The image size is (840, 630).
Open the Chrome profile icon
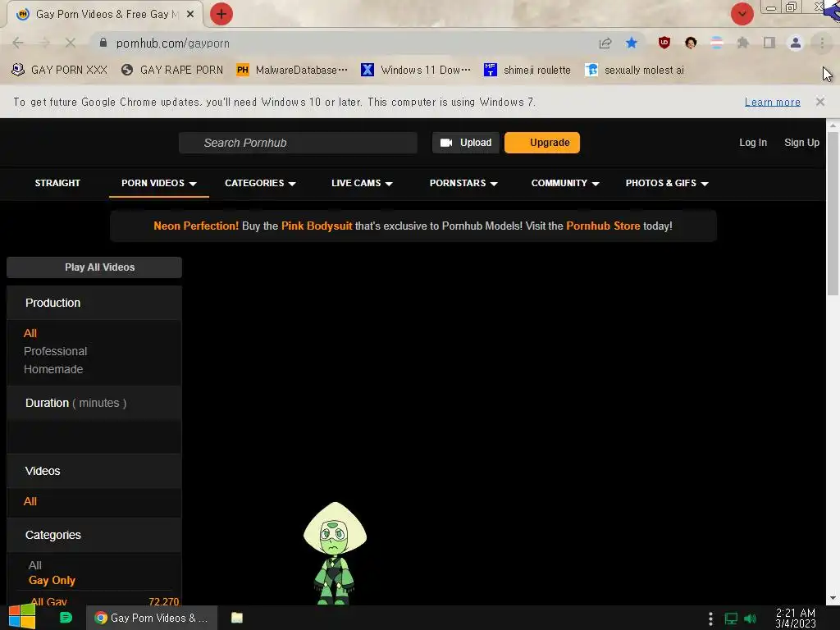pos(796,43)
